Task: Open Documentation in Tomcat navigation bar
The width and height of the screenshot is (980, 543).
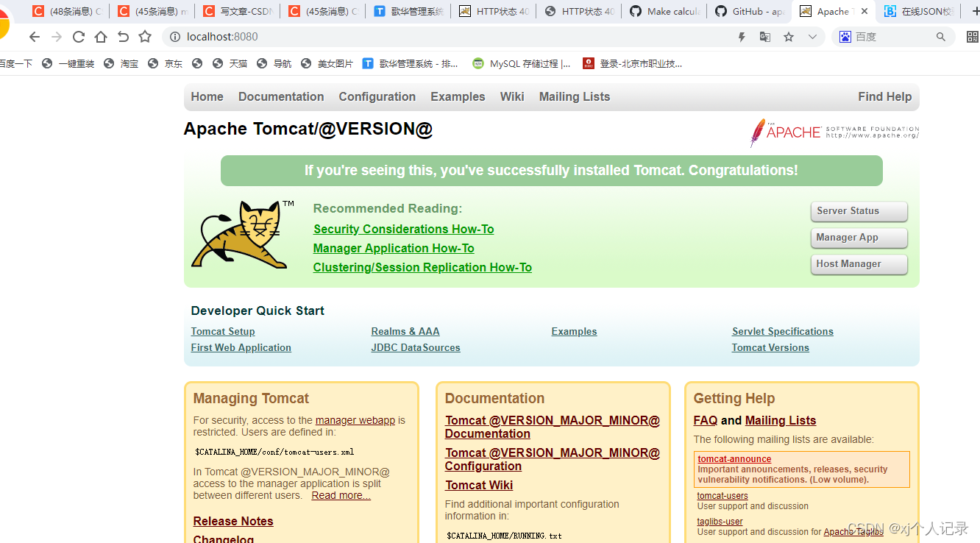Action: coord(281,96)
